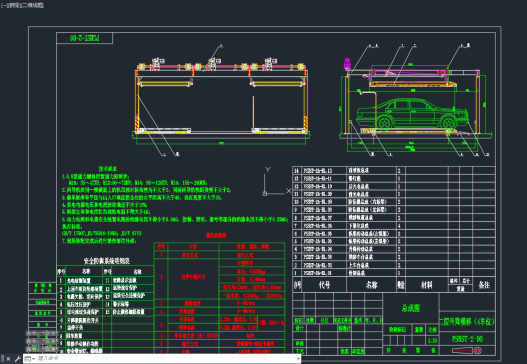This screenshot has width=527, height=364.
Task: Open viewport controls [-] menu
Action: click(3, 5)
